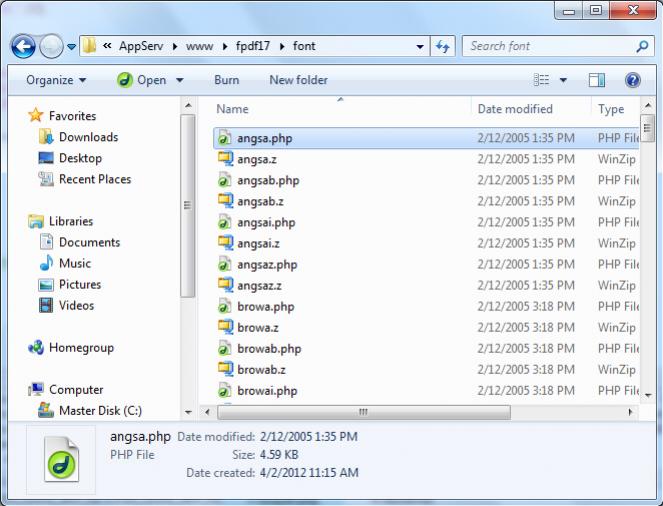Click the magnifier search icon
The image size is (663, 506).
[642, 46]
